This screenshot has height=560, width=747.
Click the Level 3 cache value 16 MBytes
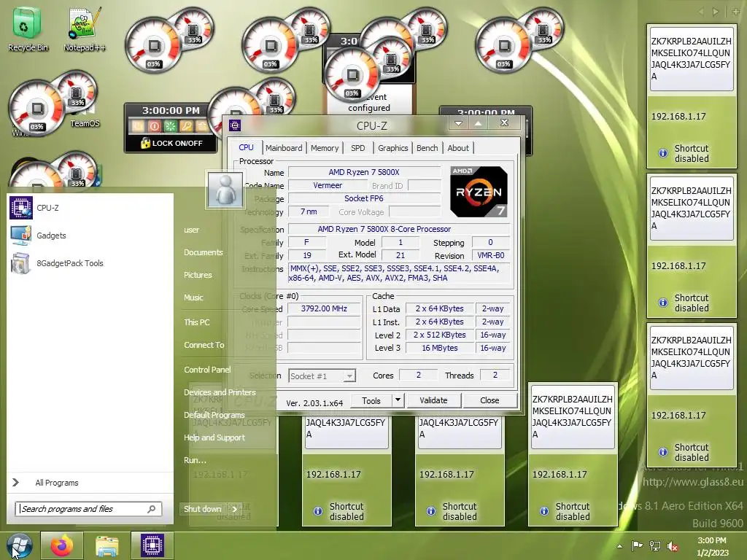pos(440,348)
